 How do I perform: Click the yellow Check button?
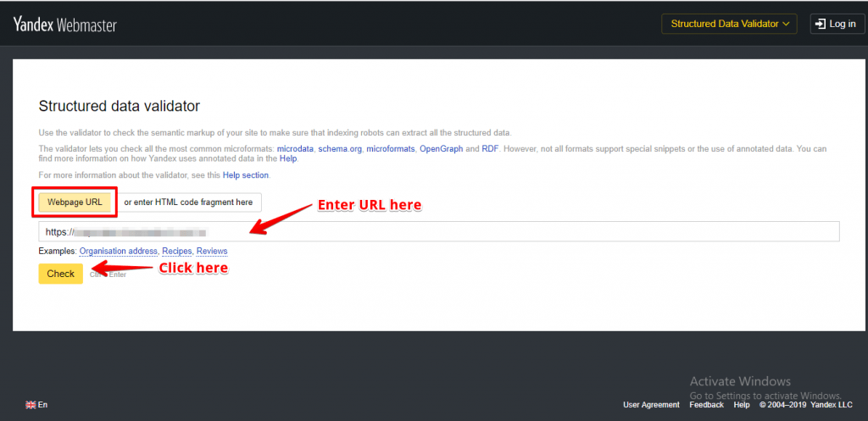[x=61, y=274]
